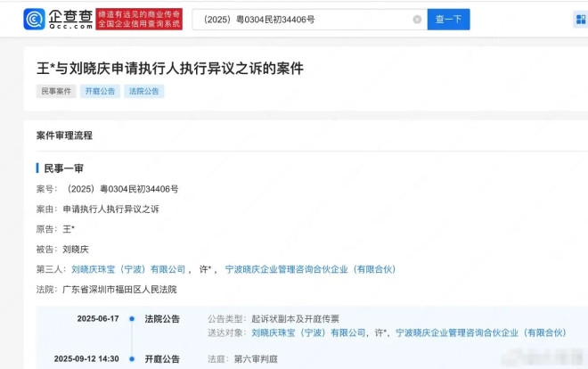The height and width of the screenshot is (369, 588).
Task: Open 刘晓庆珠宝 link in 送达对象 row
Action: (309, 332)
